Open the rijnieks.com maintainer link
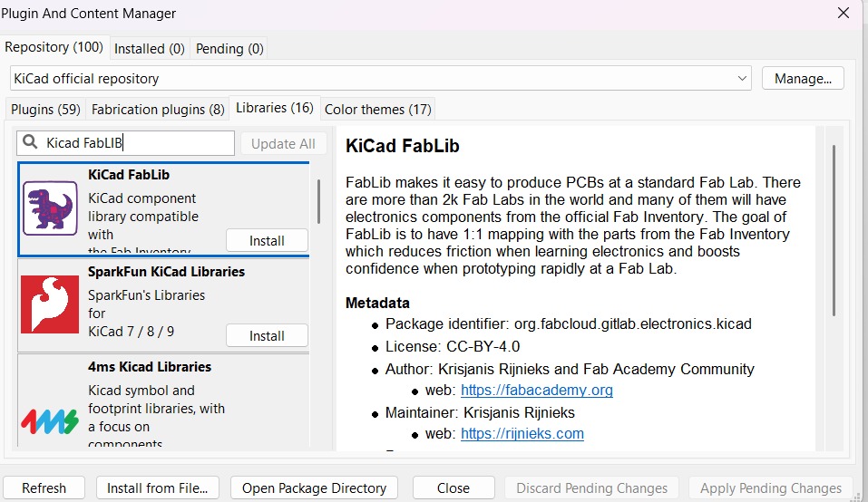Viewport: 868px width, 502px height. coord(522,434)
